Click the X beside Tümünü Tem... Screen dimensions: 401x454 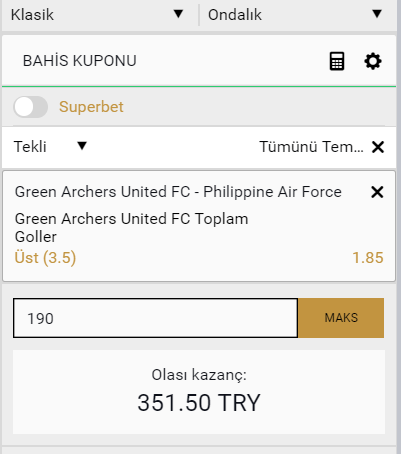coord(378,147)
